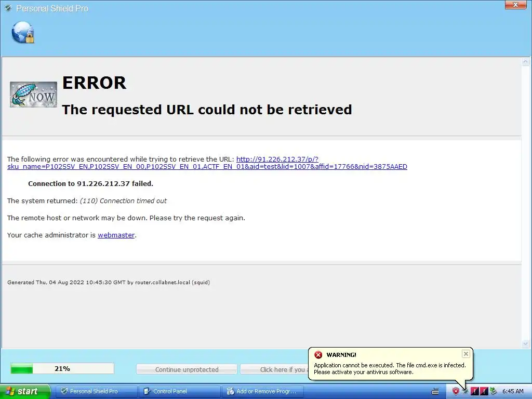Click the Safely Remove Hardware tray icon
Screen dimensions: 532x399
tap(494, 391)
